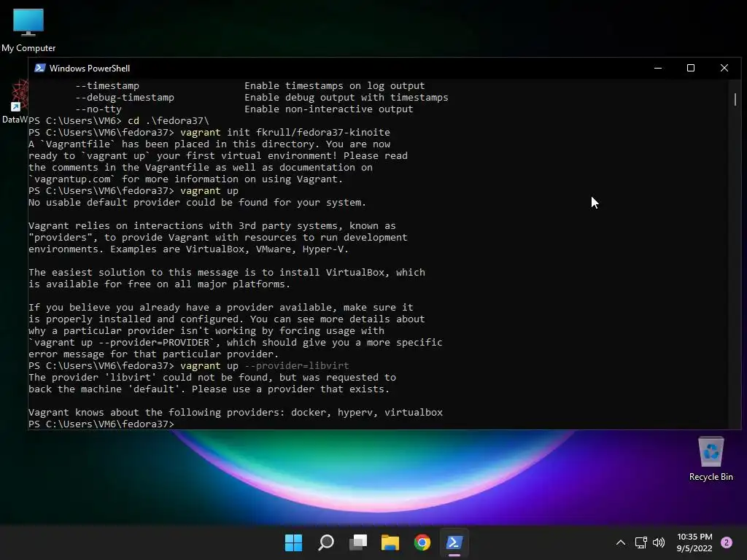
Task: Click 'The provider 'libvirt' could not be found' line
Action: pos(212,377)
